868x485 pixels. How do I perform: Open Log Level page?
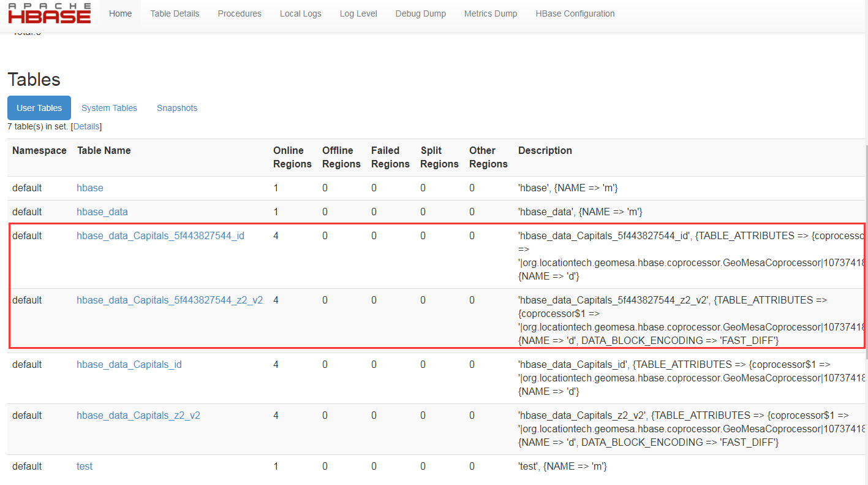358,13
